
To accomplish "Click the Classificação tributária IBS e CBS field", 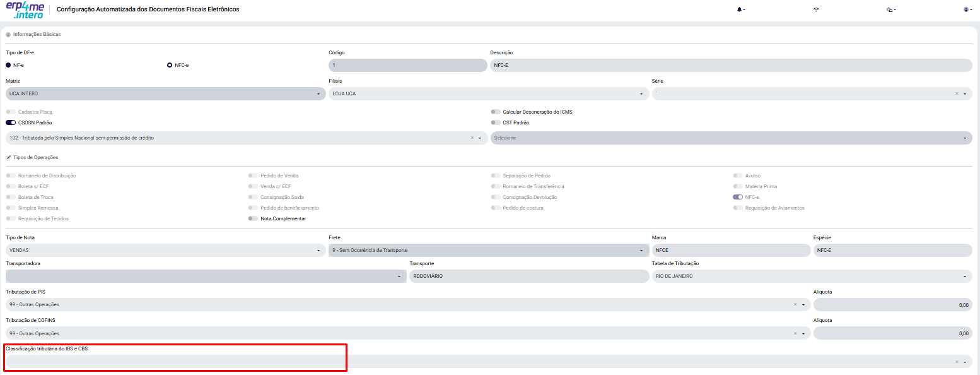I will coord(489,361).
